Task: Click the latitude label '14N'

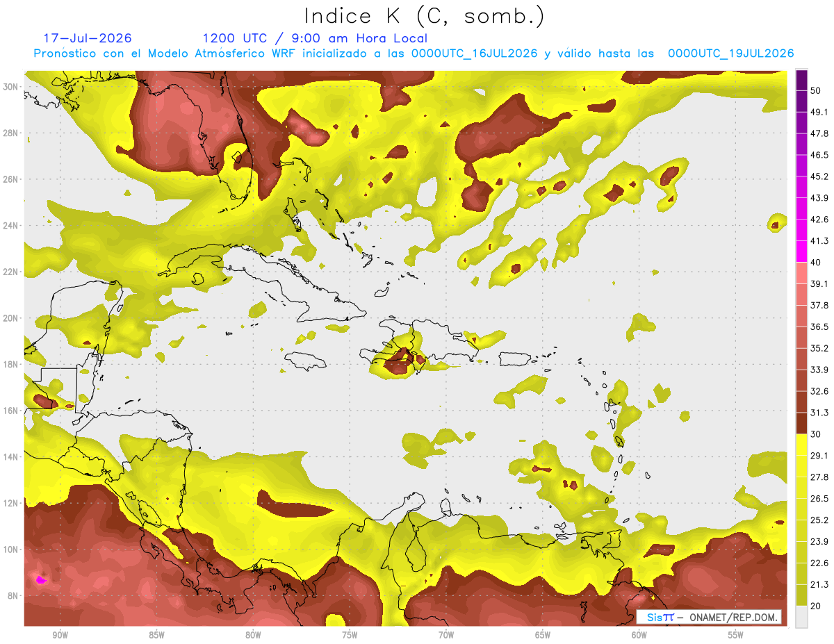Action: click(x=11, y=457)
